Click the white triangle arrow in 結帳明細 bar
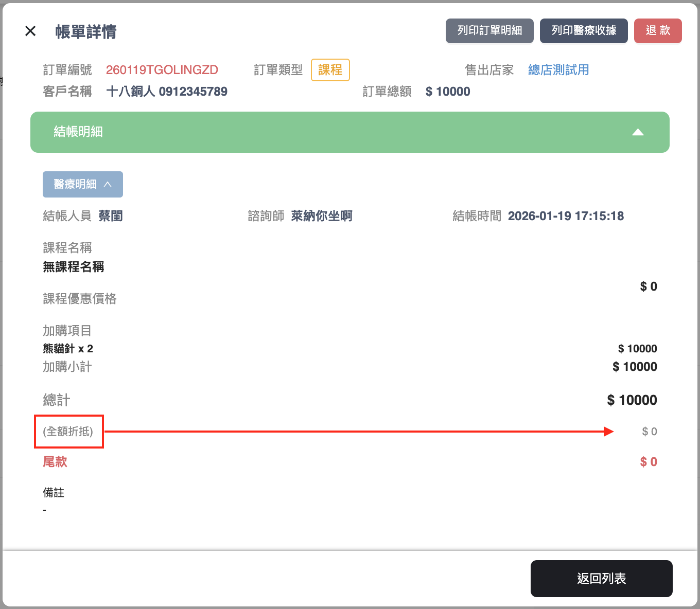Image resolution: width=700 pixels, height=609 pixels. (638, 132)
